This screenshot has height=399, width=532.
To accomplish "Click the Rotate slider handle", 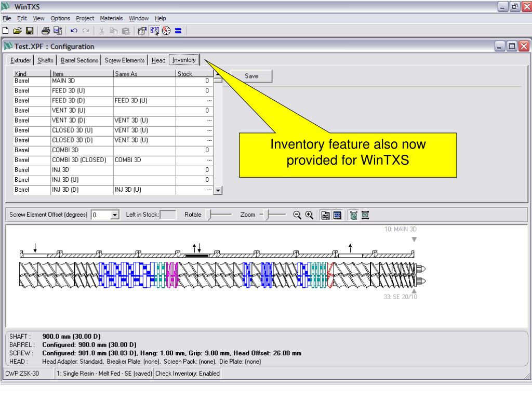I will pos(210,215).
